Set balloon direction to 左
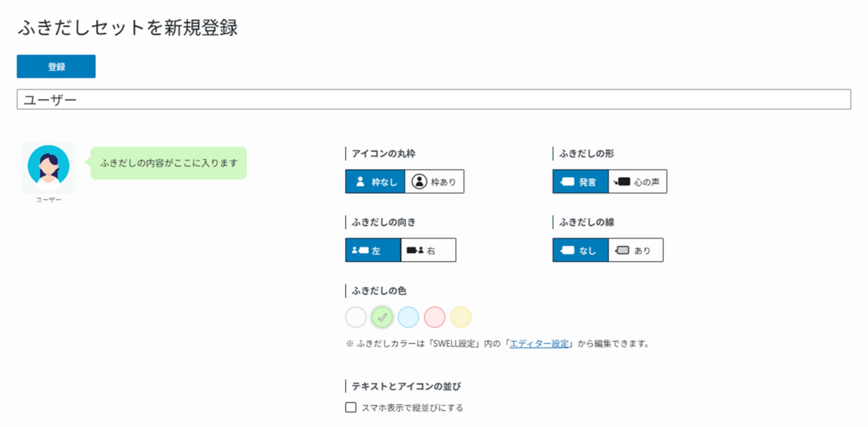 373,250
